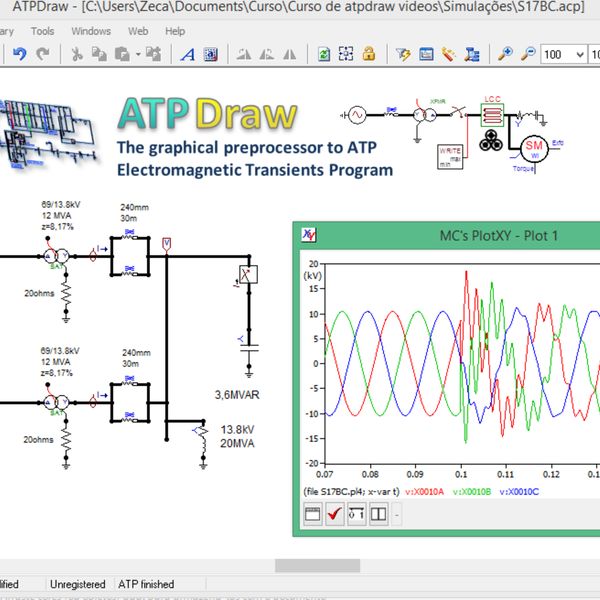This screenshot has height=600, width=600.
Task: Open the output manager network icon
Action: point(472,54)
